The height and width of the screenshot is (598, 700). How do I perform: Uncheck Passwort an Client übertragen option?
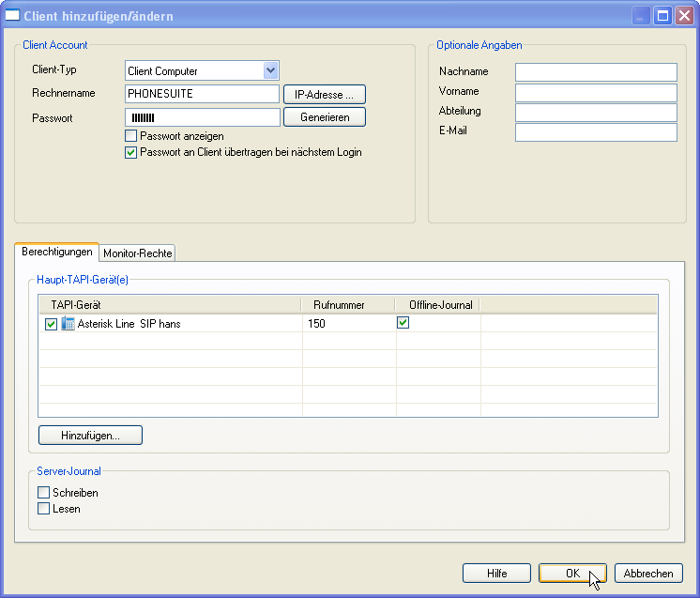coord(131,152)
